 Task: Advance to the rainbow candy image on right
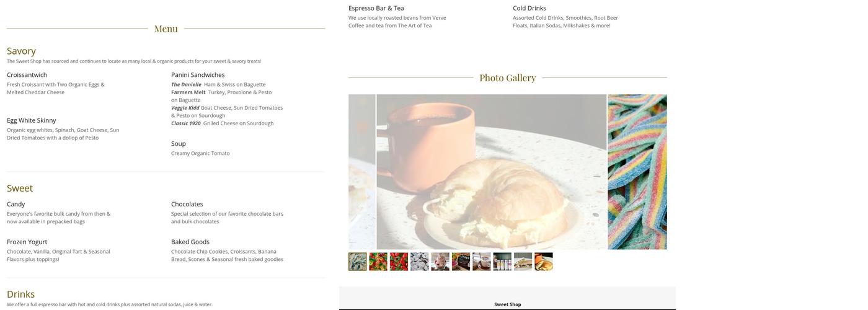coord(637,172)
